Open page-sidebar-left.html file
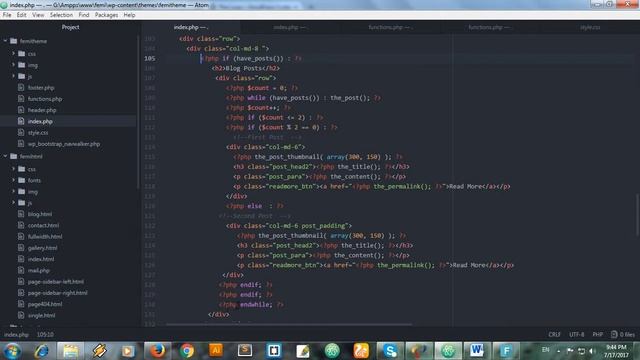Screen dimensions: 640x360 click(x=56, y=282)
